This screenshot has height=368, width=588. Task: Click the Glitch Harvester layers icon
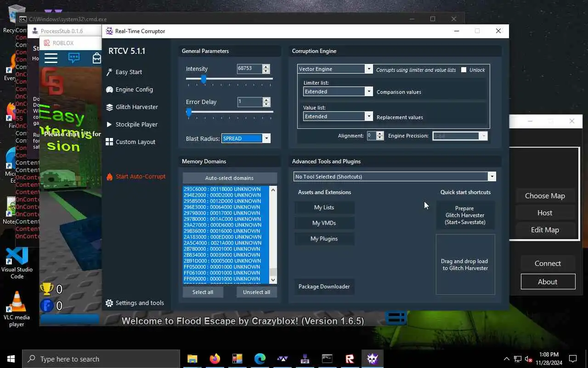[x=109, y=107]
